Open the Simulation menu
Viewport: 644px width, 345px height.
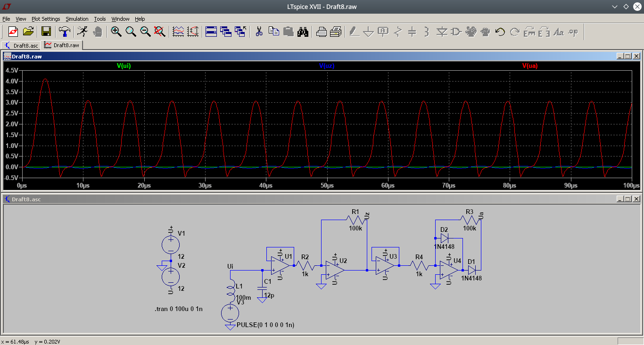[77, 19]
